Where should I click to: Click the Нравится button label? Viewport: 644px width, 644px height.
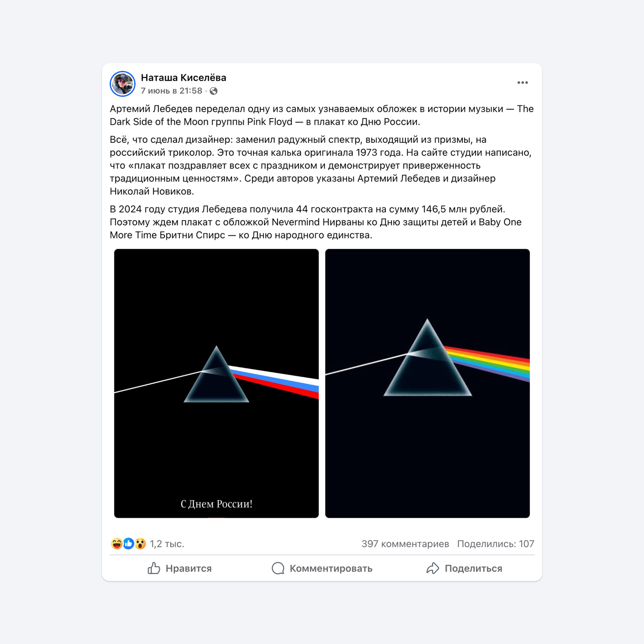click(x=189, y=568)
